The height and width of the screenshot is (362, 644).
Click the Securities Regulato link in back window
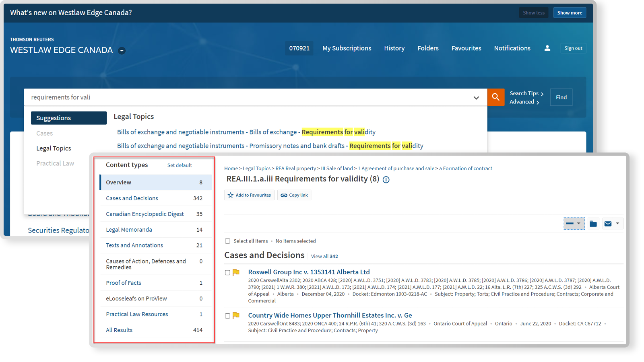point(58,230)
